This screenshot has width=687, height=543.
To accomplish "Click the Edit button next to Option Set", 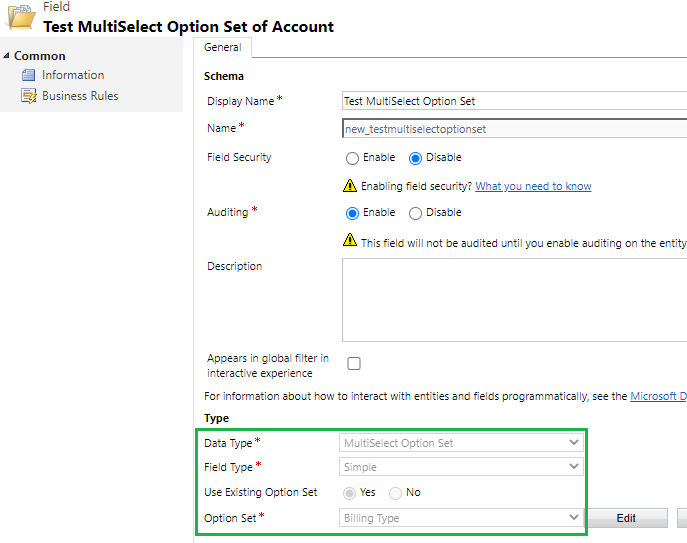I will (x=627, y=518).
